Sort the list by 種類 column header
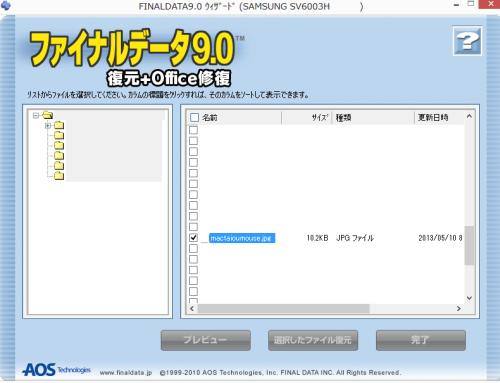The width and height of the screenshot is (500, 383). point(373,117)
